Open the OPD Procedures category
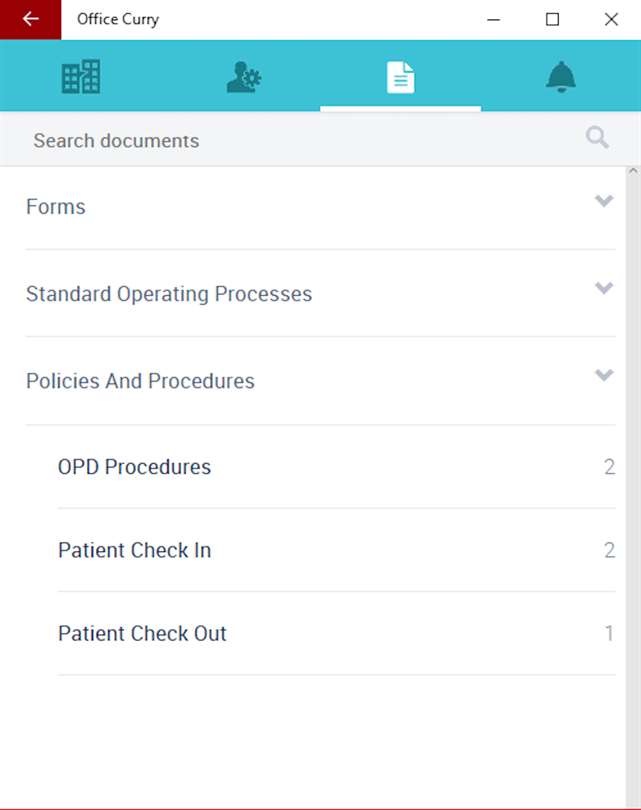This screenshot has width=641, height=810. click(x=135, y=467)
